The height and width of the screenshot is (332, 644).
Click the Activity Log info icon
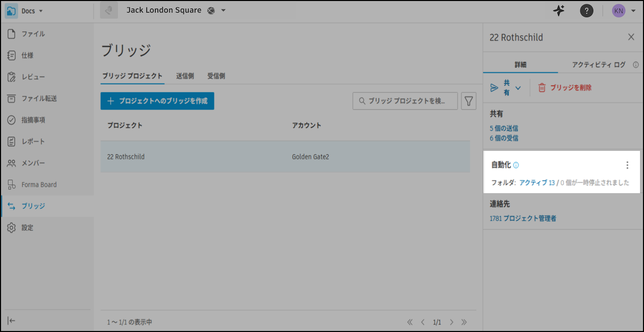click(x=636, y=65)
